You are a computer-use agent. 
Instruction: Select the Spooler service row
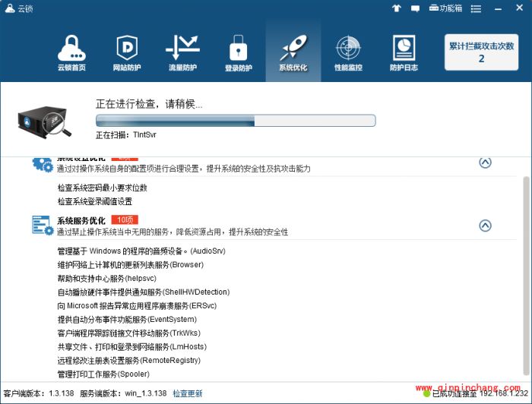103,374
